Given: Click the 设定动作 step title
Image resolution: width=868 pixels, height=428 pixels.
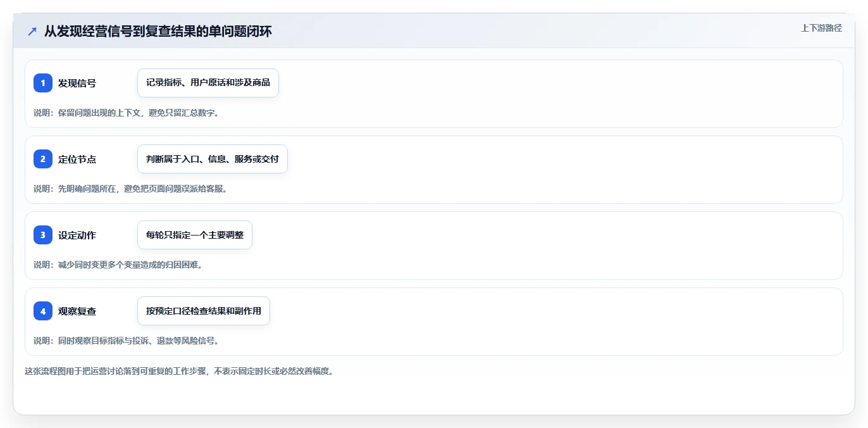Looking at the screenshot, I should pyautogui.click(x=77, y=235).
